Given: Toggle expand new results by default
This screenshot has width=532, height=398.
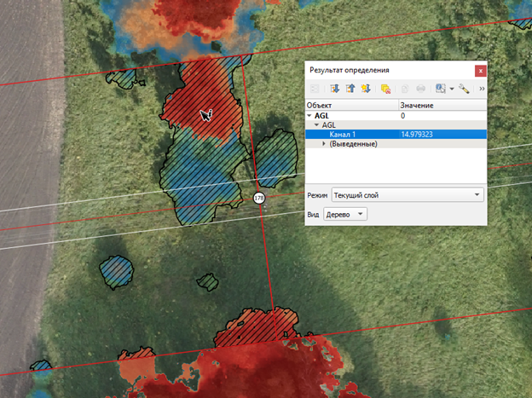Looking at the screenshot, I should pos(365,88).
